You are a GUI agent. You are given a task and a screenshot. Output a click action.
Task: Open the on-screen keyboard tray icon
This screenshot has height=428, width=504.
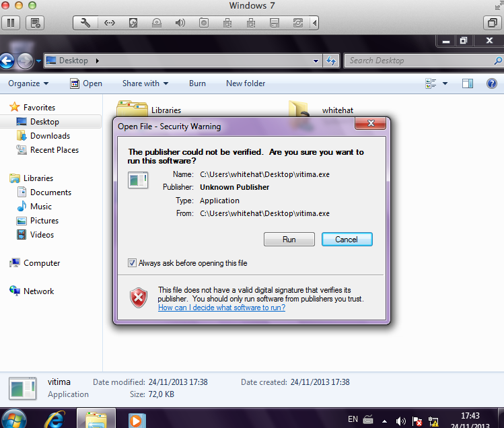point(368,420)
